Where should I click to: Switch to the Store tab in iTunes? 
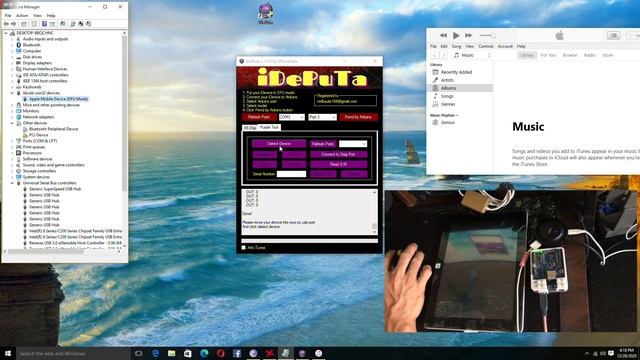(608, 55)
